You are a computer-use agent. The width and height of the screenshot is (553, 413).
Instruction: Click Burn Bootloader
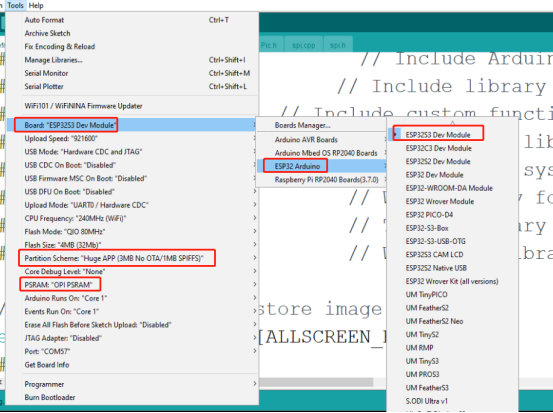[132, 397]
